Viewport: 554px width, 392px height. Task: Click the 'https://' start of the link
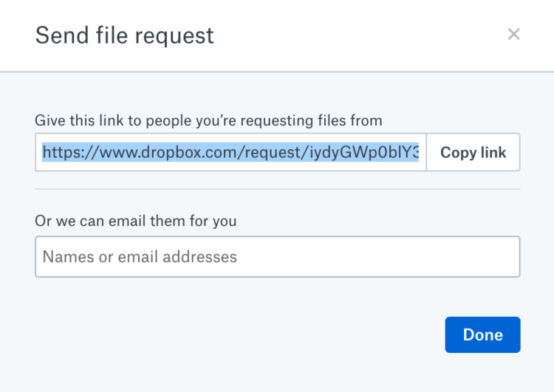(71, 152)
